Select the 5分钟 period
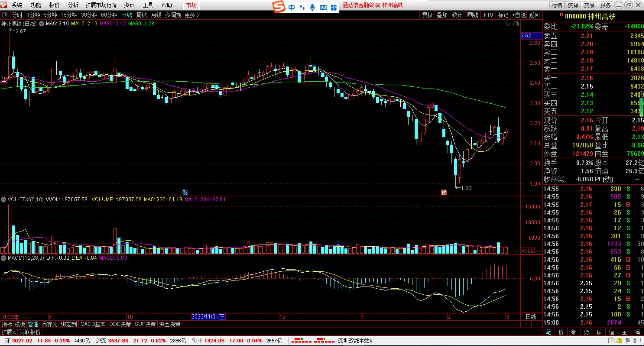 point(50,15)
